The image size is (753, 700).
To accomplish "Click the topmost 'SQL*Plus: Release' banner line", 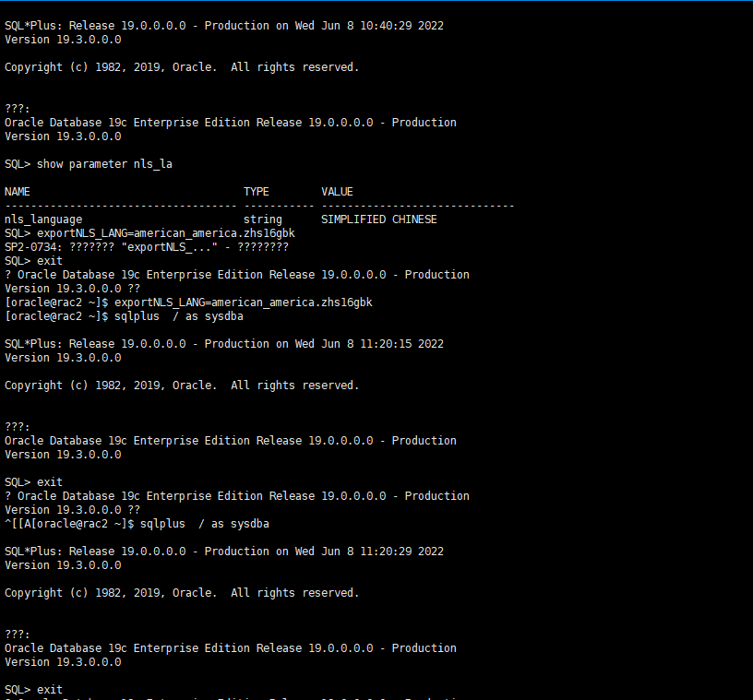I will pyautogui.click(x=224, y=26).
